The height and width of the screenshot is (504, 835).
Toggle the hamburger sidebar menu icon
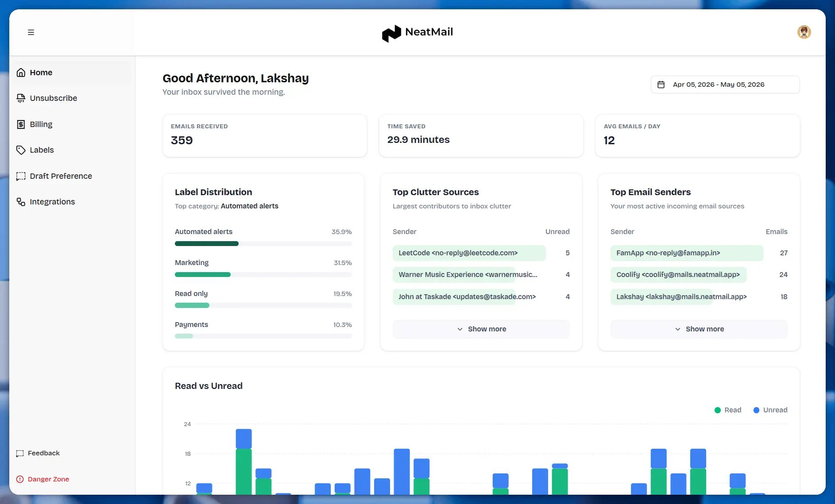click(x=31, y=32)
